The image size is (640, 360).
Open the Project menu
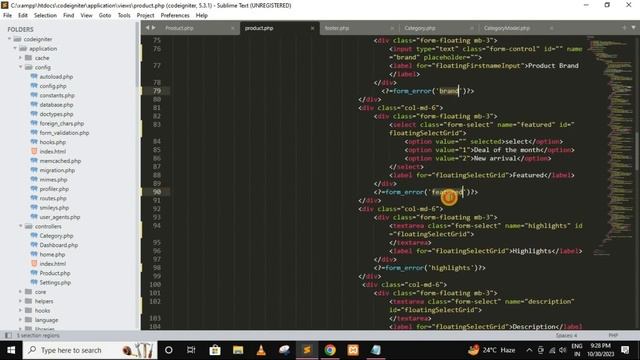click(145, 16)
